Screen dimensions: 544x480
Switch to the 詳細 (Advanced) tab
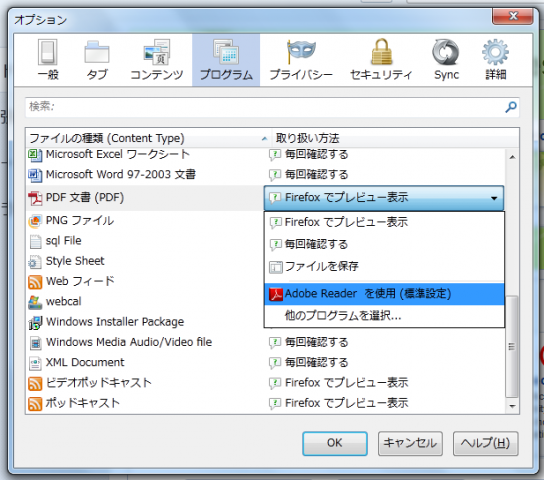click(495, 60)
